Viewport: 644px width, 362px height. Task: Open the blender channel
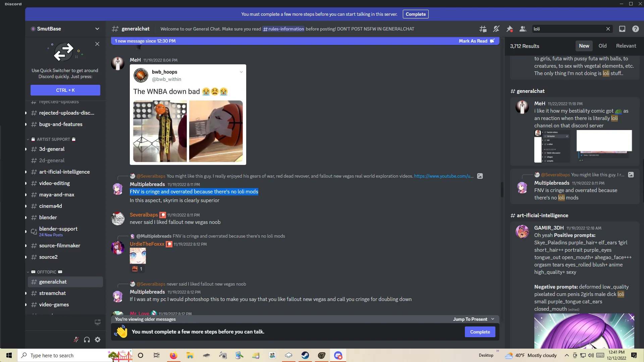[65, 218]
